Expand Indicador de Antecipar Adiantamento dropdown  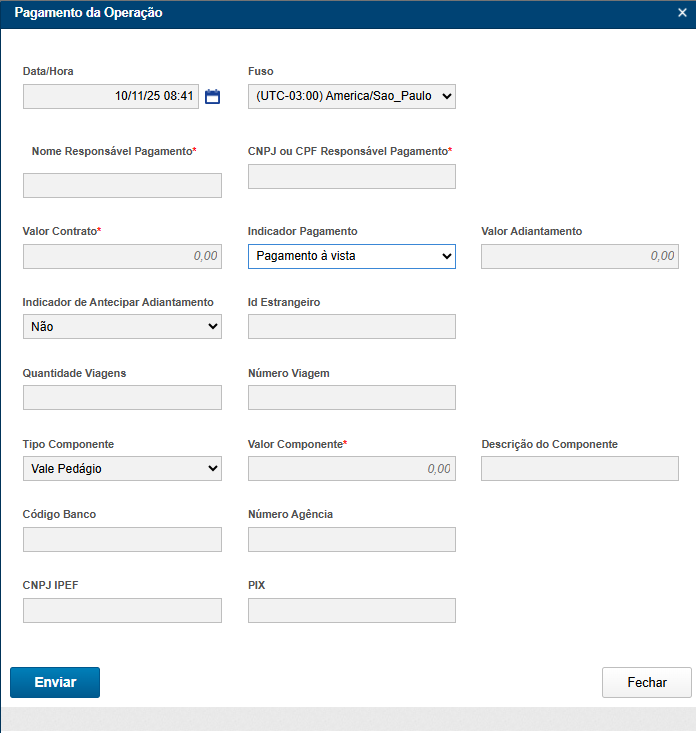(122, 326)
